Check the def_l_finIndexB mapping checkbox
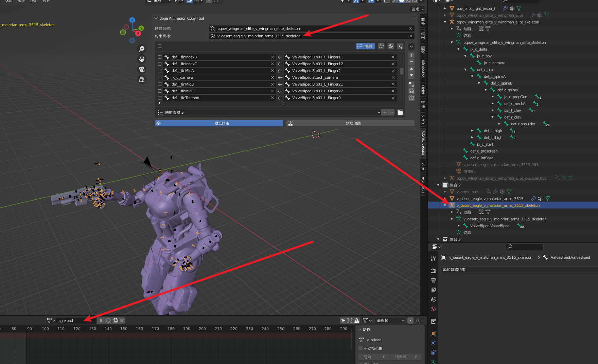The width and height of the screenshot is (598, 364). [x=160, y=57]
